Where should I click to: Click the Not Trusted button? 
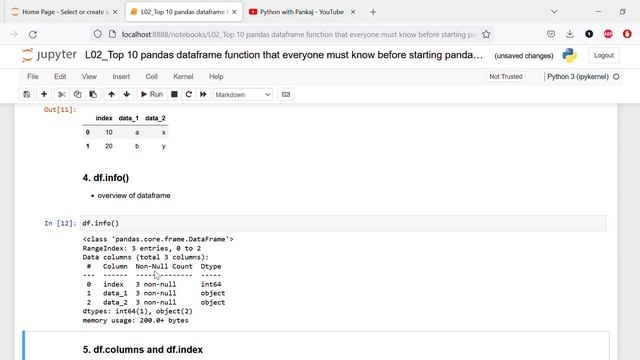pyautogui.click(x=506, y=77)
